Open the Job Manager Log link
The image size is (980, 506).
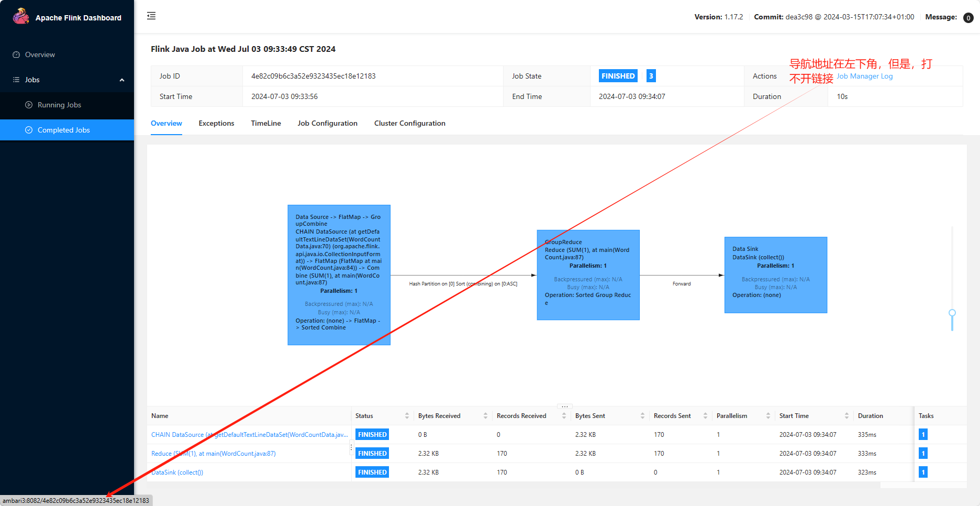click(864, 76)
